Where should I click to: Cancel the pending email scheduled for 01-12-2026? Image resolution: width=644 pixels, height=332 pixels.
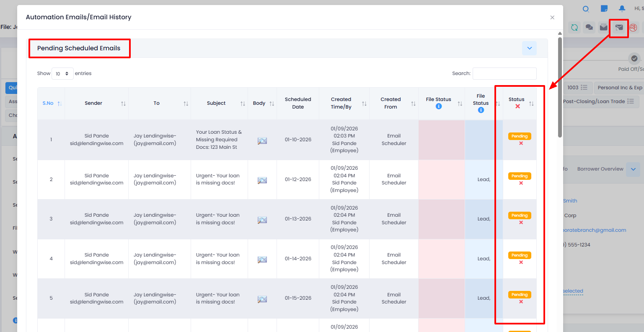coord(521,183)
